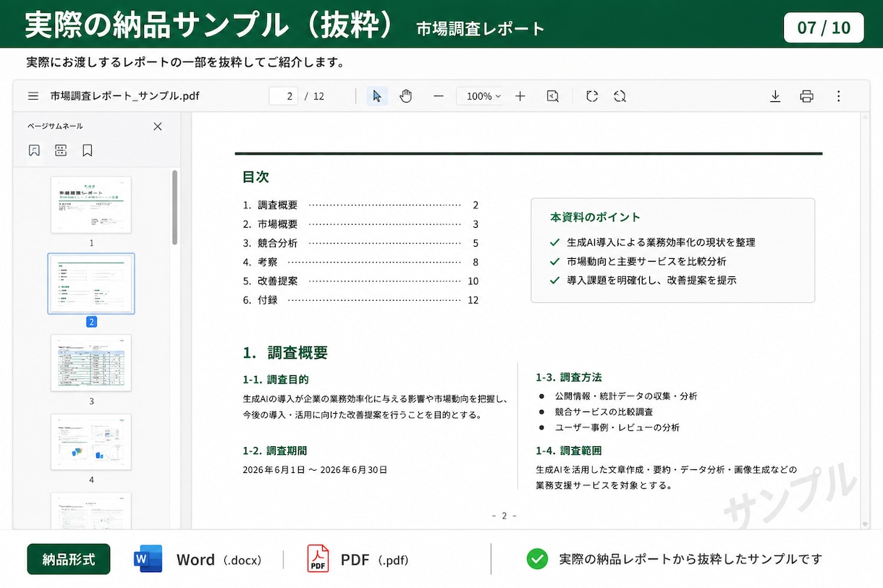Select the page 1 thumbnail
The width and height of the screenshot is (883, 588).
tap(91, 205)
